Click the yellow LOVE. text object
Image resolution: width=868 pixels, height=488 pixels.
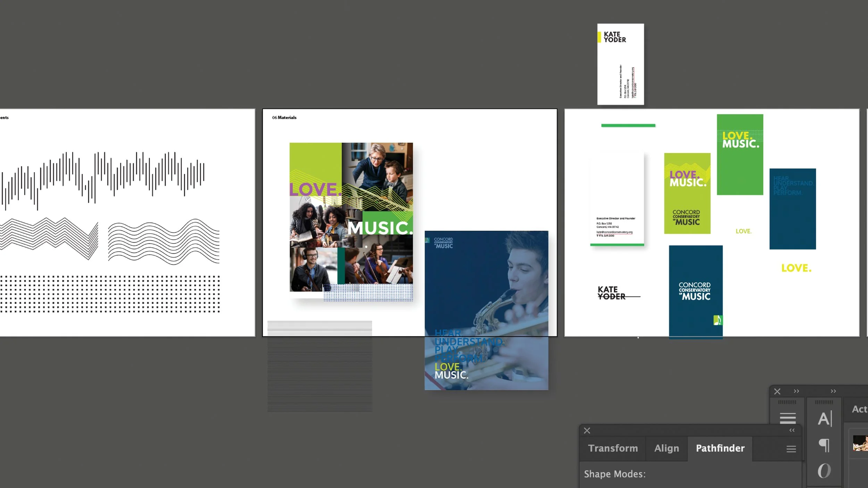796,268
